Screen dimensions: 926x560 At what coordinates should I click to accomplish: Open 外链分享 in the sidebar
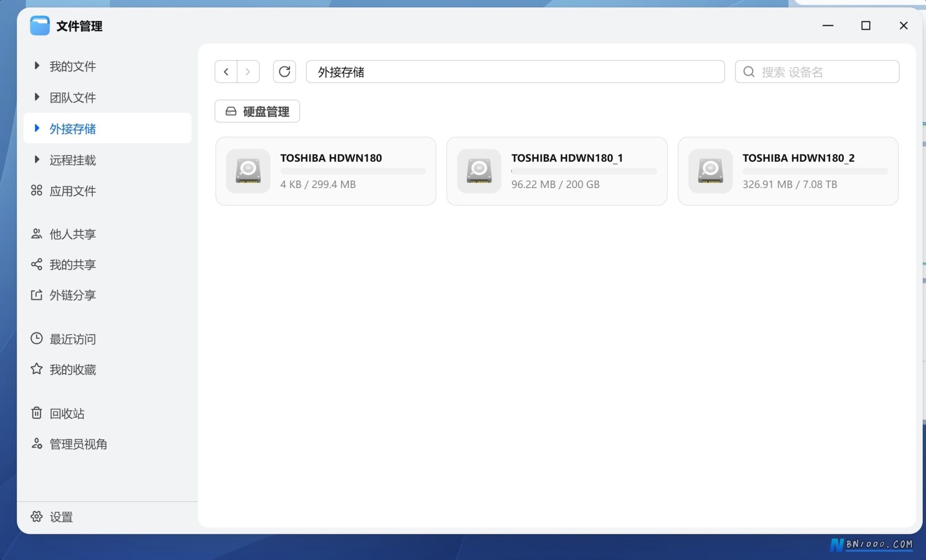(108, 296)
